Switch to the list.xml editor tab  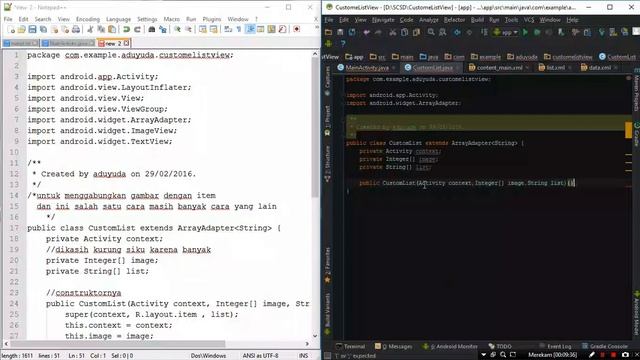coord(555,68)
